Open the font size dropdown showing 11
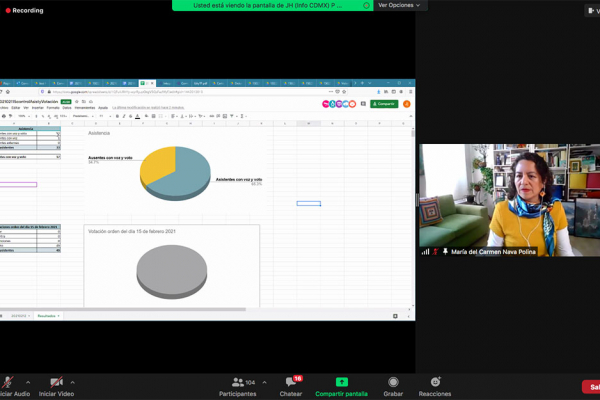The image size is (600, 400). tap(105, 116)
